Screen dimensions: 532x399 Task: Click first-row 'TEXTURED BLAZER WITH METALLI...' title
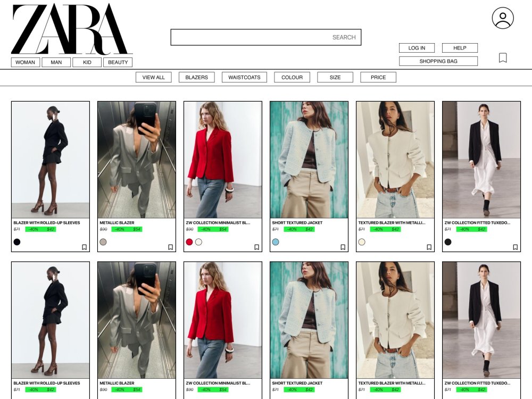point(392,223)
